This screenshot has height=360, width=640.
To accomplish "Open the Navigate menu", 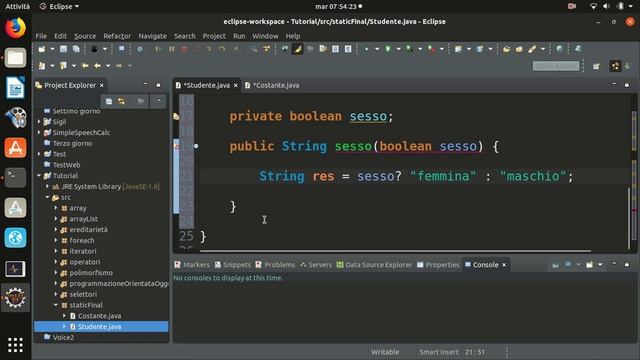I will [x=152, y=36].
